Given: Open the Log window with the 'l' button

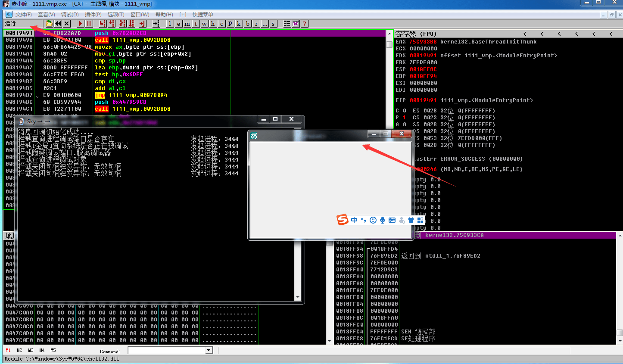Looking at the screenshot, I should click(x=170, y=24).
